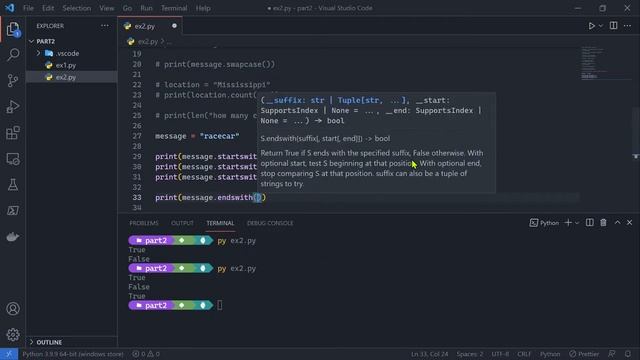Click the remote window status bar icon
The image size is (640, 360).
(9, 354)
